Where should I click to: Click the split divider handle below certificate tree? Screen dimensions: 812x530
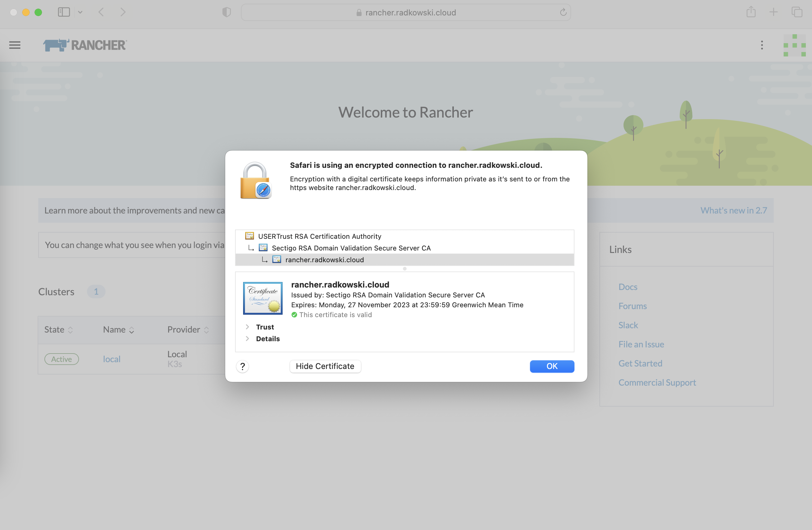point(405,269)
